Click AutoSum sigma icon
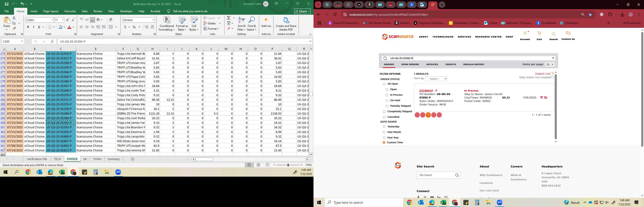This screenshot has height=207, width=644. (229, 18)
